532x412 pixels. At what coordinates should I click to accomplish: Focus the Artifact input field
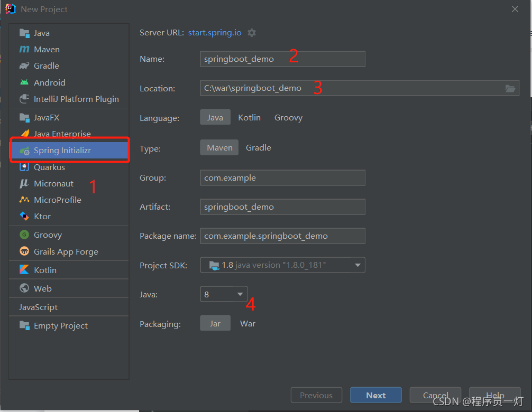282,207
